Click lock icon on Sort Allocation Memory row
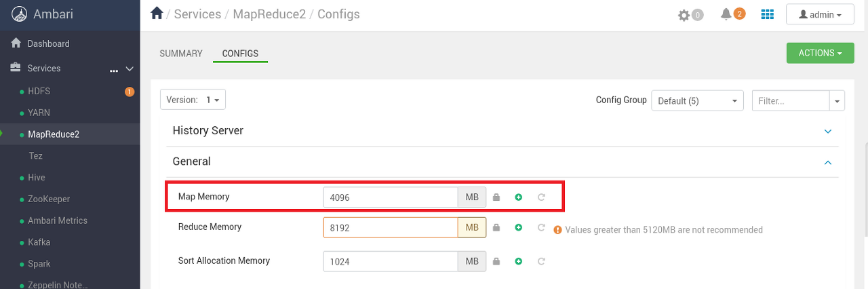 click(496, 261)
